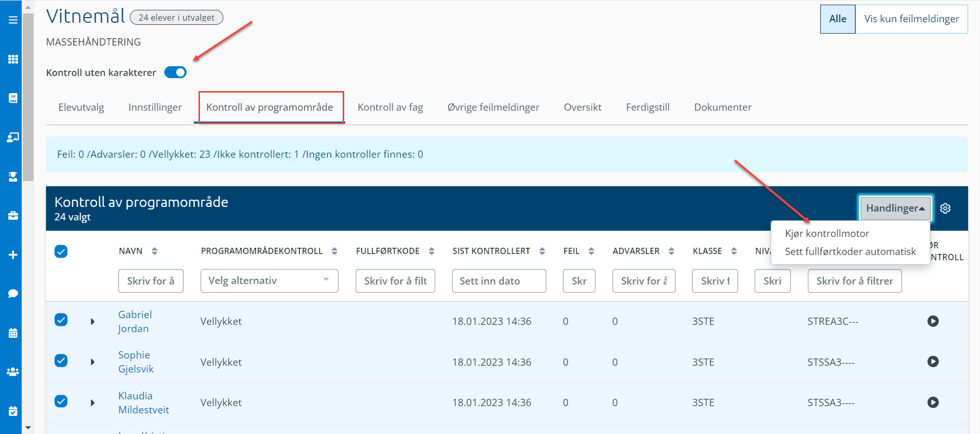Viewport: 980px width, 434px height.
Task: Sort by KLASSE column
Action: [x=734, y=251]
